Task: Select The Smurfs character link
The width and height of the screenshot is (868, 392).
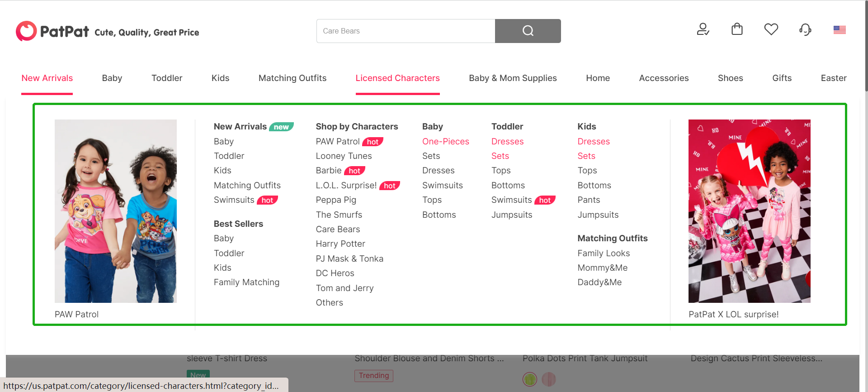Action: pyautogui.click(x=339, y=215)
